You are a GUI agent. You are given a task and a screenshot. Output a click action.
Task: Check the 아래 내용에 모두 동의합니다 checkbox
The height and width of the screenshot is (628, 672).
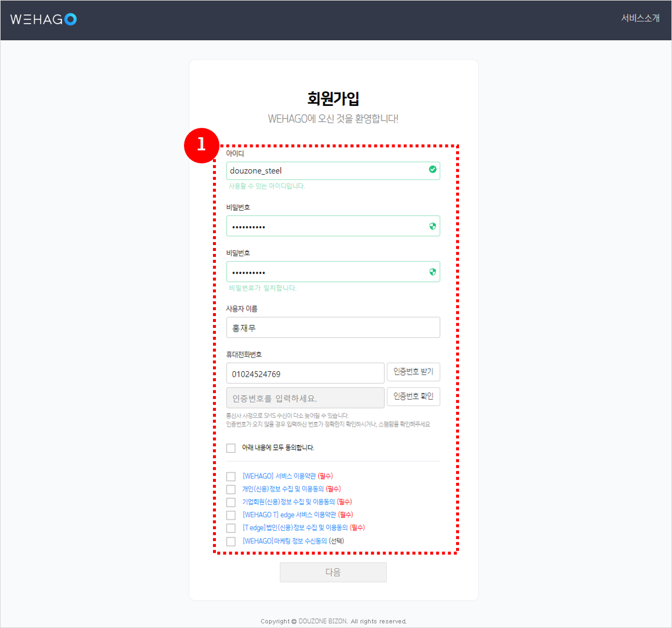pyautogui.click(x=231, y=448)
